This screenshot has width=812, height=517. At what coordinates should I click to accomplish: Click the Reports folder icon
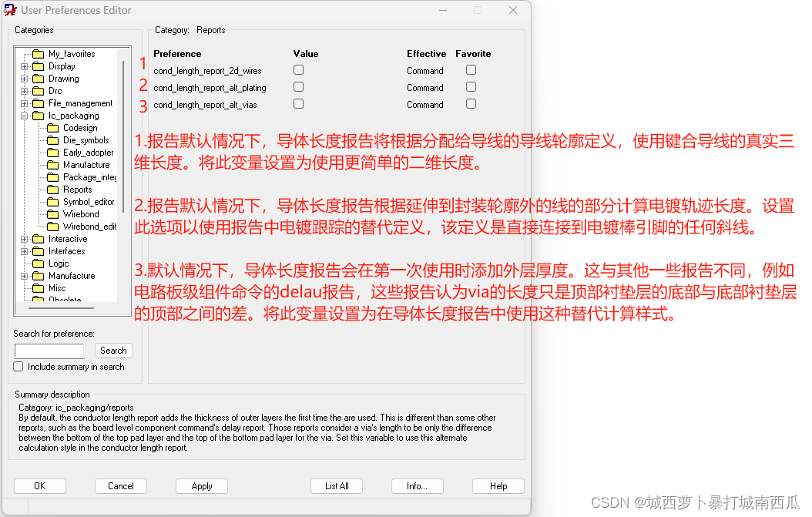coord(53,190)
